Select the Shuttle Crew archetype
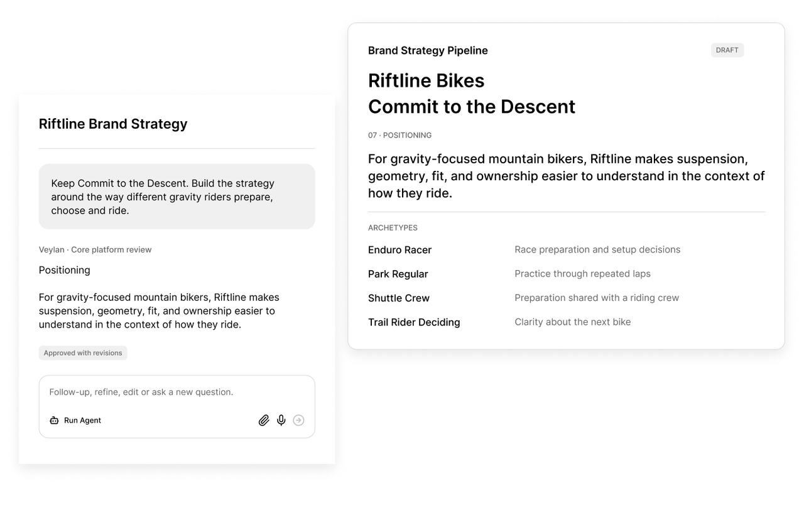This screenshot has height=532, width=804. (x=399, y=298)
